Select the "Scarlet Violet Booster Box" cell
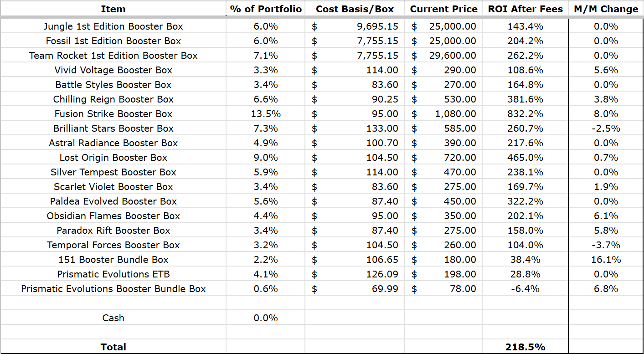Screen dimensions: 644x354 [113, 187]
